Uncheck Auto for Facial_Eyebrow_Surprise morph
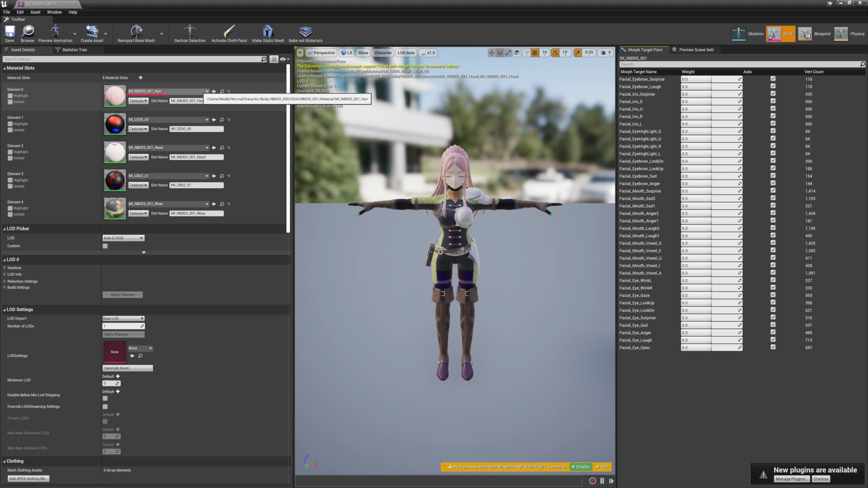Screen dimensions: 868x488 773,79
